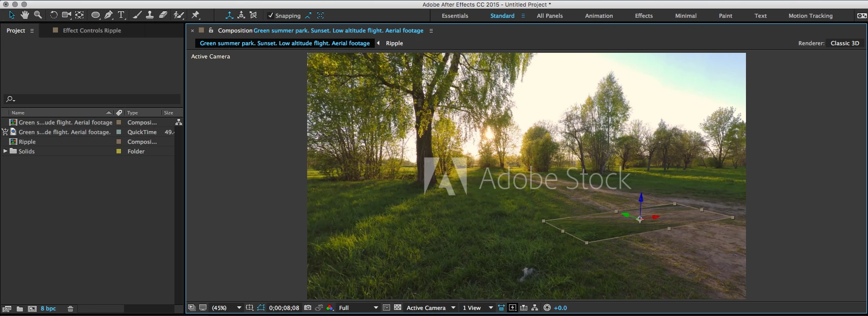The width and height of the screenshot is (868, 316).
Task: Select the Clone Stamp tool
Action: click(x=150, y=15)
